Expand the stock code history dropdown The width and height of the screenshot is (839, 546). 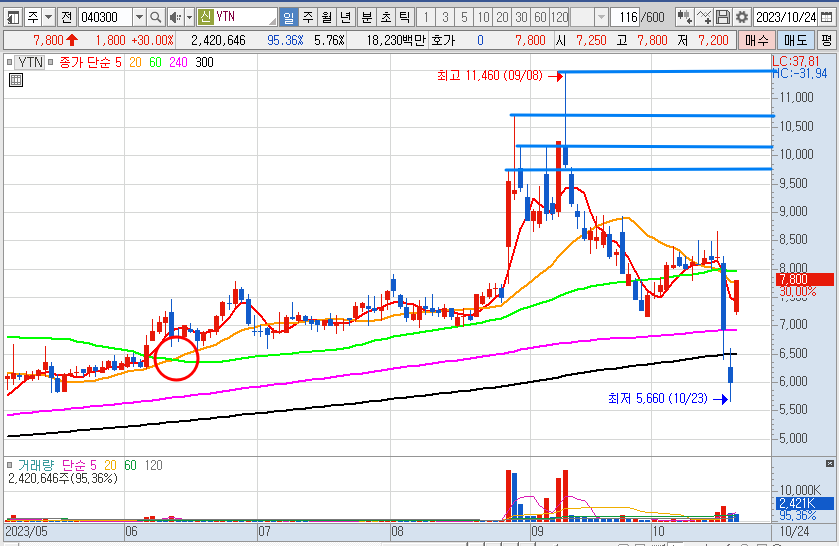coord(139,18)
